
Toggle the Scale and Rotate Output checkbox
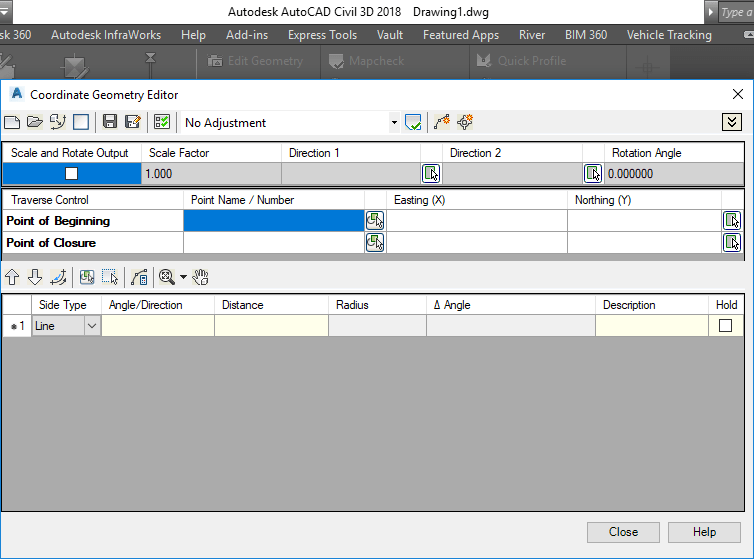point(71,174)
